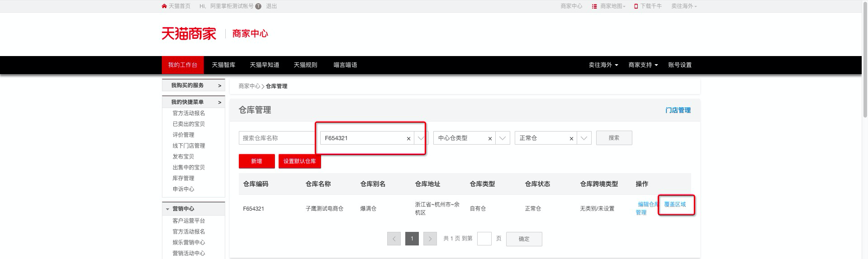
Task: Click the T badge beside 阿里掌柜测试帐号
Action: 258,6
